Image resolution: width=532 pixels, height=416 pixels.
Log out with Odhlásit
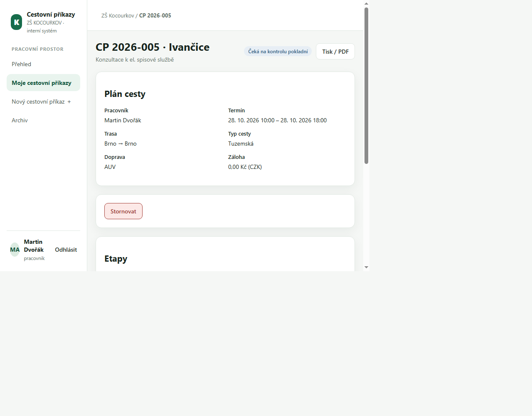(66, 250)
